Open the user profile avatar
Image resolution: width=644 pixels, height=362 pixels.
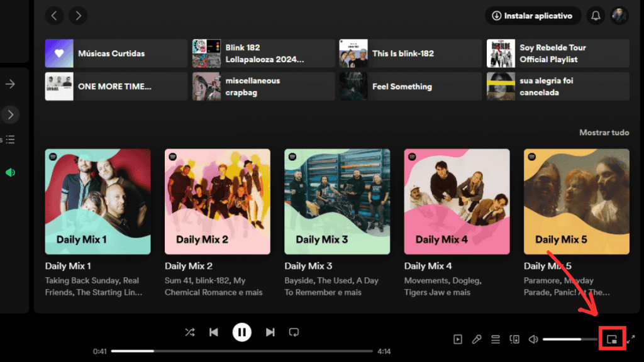(x=619, y=16)
